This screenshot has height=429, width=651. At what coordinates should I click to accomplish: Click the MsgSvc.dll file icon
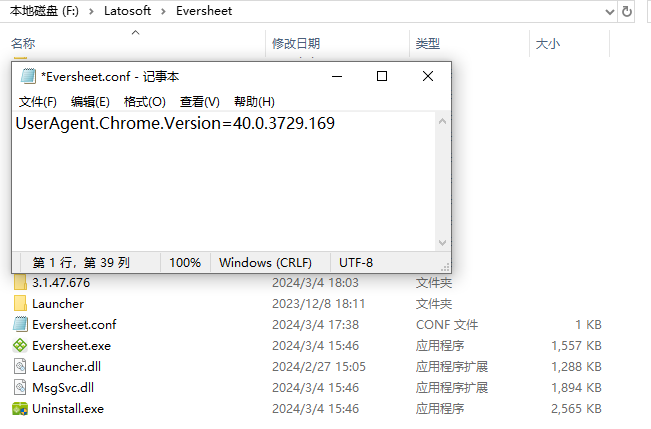[x=20, y=387]
